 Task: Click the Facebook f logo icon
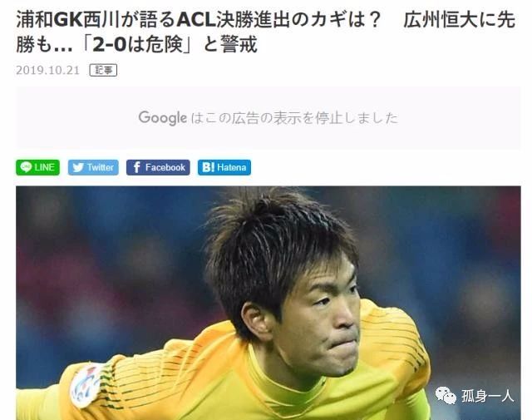pos(136,167)
